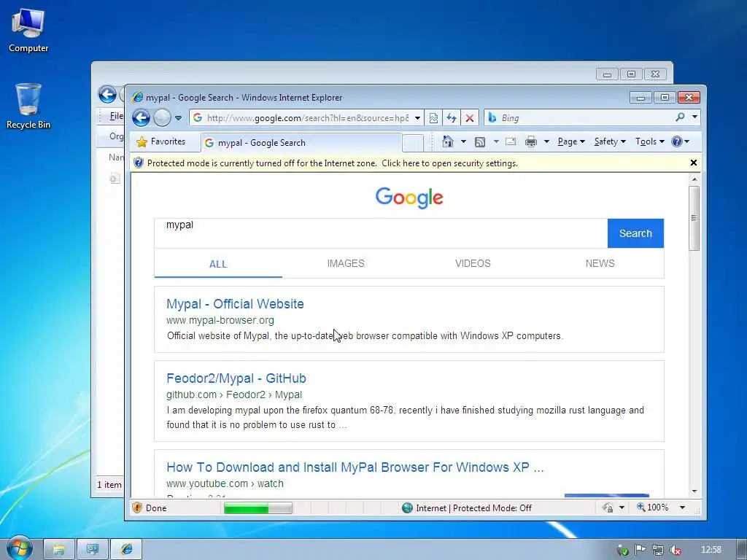
Task: Click the Google search field containing mypal
Action: coord(381,233)
